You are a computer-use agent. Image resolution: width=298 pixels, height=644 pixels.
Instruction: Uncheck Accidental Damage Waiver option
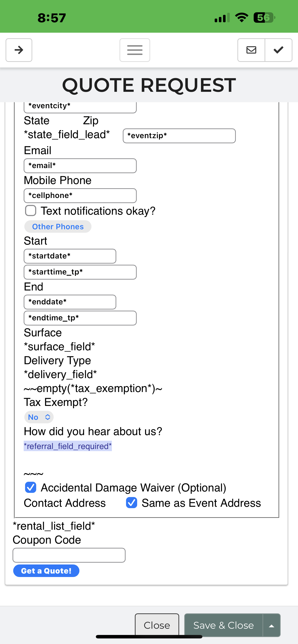point(31,488)
